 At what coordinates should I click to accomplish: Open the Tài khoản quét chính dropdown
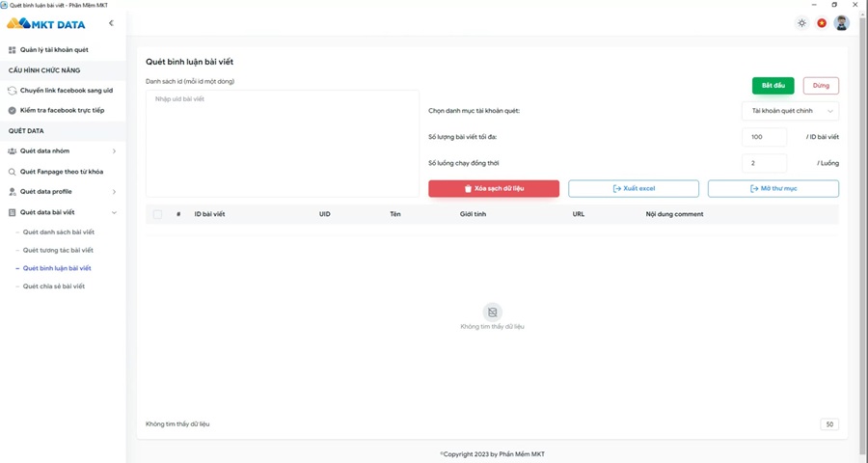790,111
